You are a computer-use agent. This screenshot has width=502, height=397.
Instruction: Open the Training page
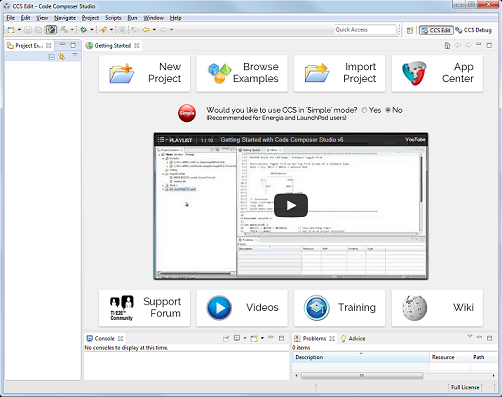point(339,308)
